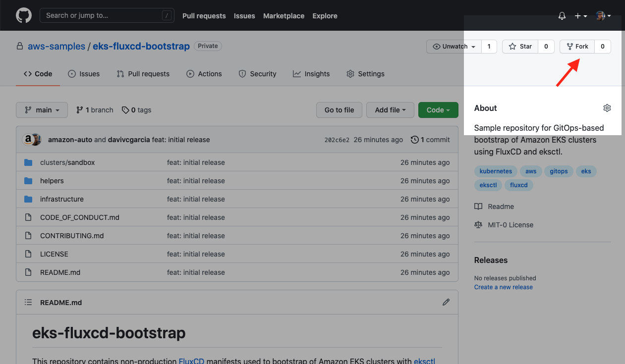Go to Marketplace

pos(284,16)
